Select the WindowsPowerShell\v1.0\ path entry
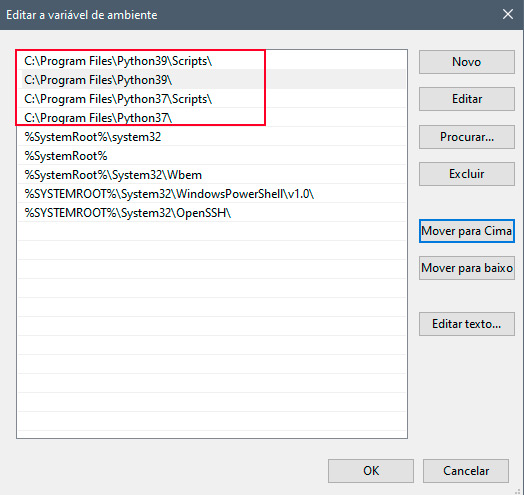524x495 pixels. tap(212, 194)
